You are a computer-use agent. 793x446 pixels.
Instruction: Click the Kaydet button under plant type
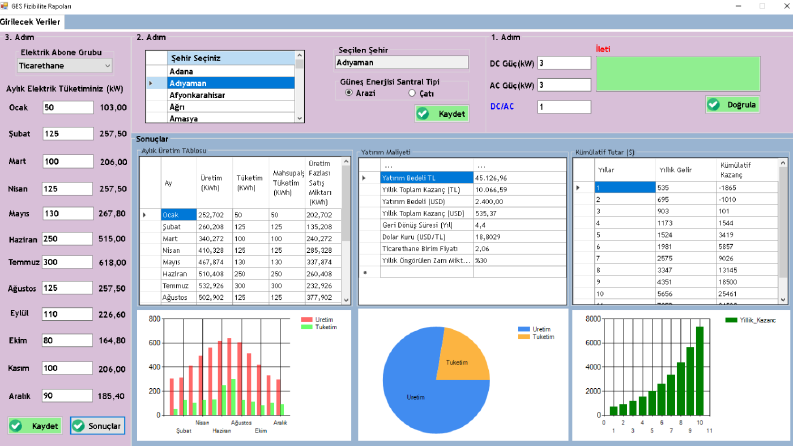click(x=442, y=114)
